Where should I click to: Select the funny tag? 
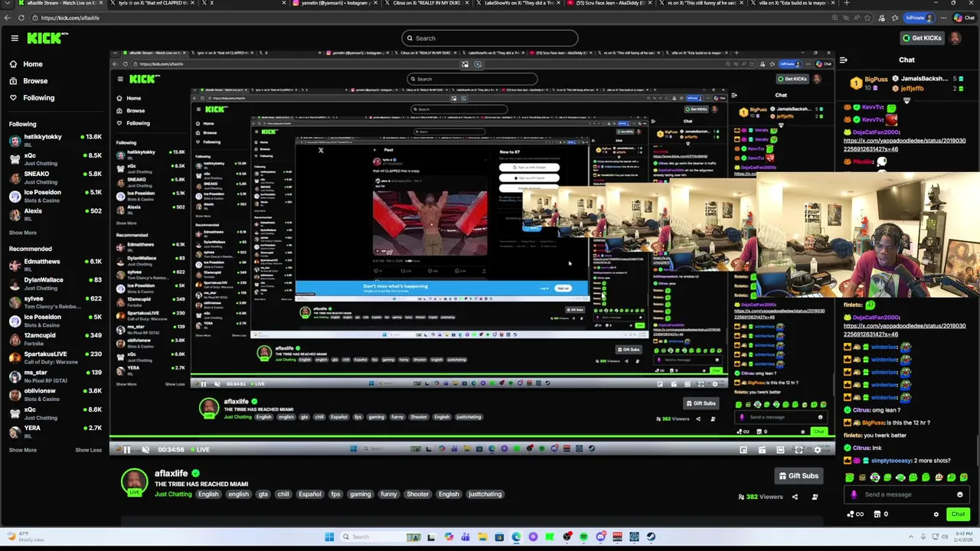point(389,494)
